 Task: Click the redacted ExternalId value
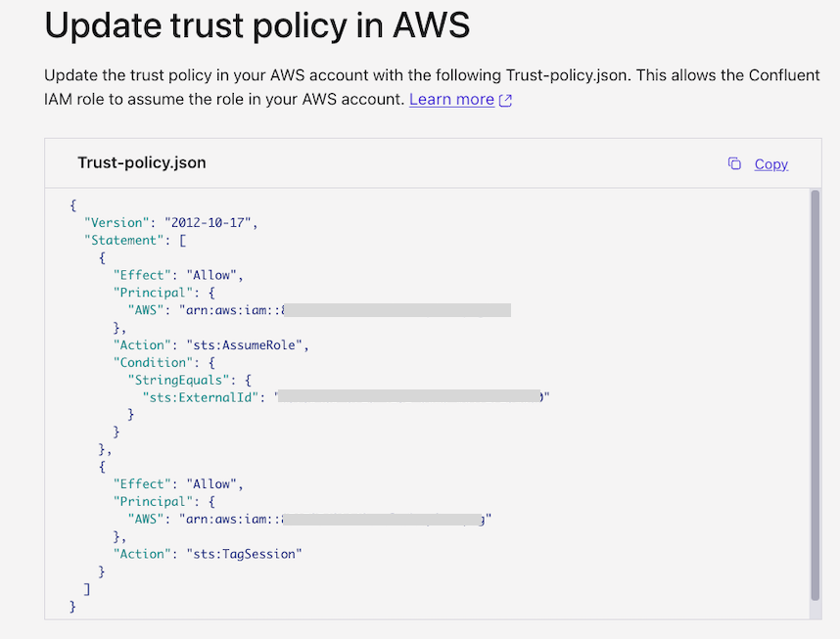pos(411,397)
